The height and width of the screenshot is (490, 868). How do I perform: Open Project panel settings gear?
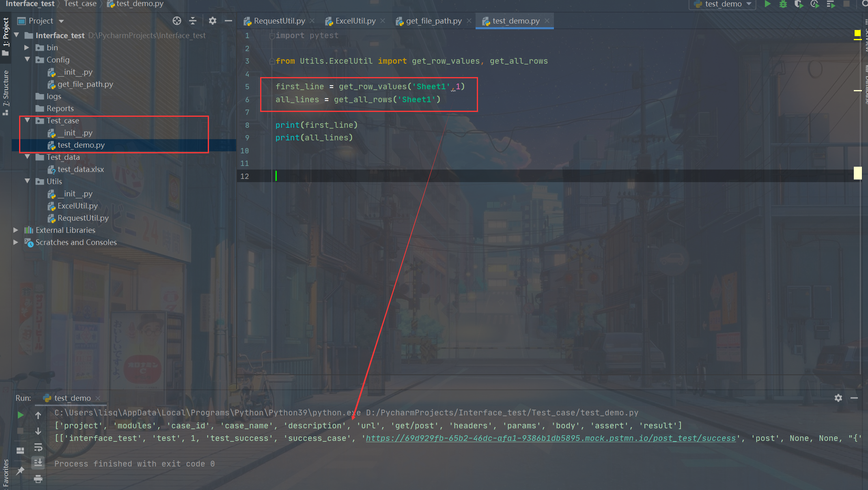click(212, 21)
